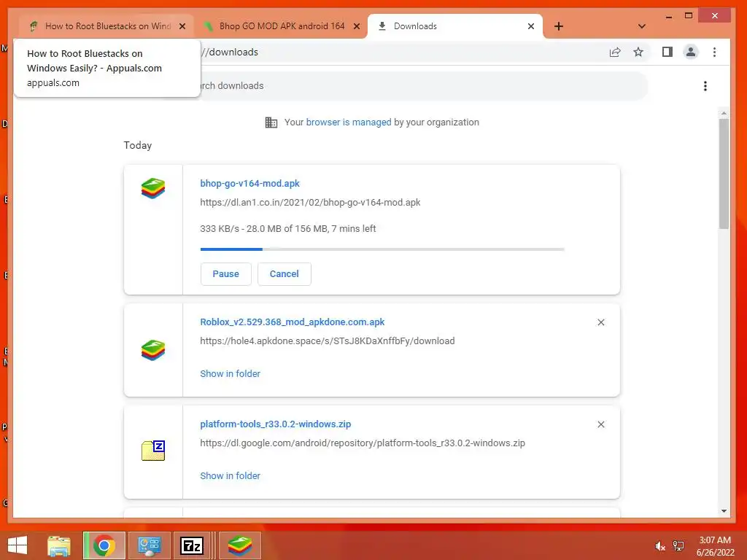
Task: Pause the bhop-go download
Action: (226, 274)
